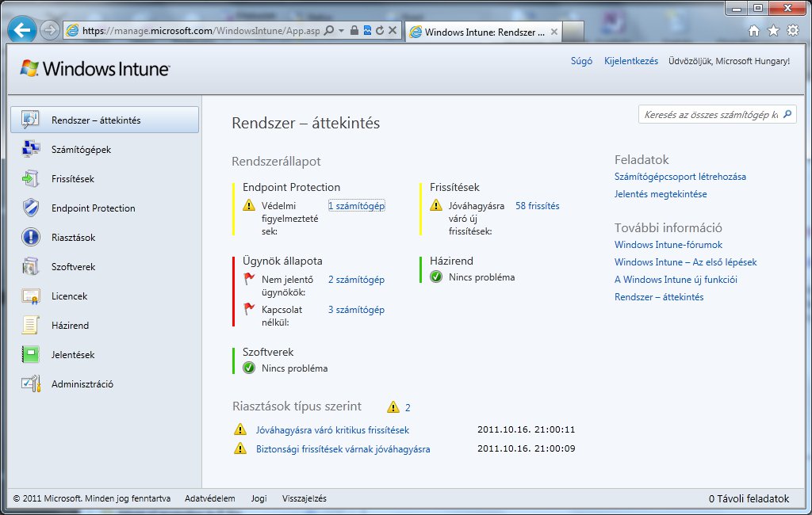Click the Jelentés megtekintése link
The height and width of the screenshot is (515, 812).
pyautogui.click(x=661, y=194)
